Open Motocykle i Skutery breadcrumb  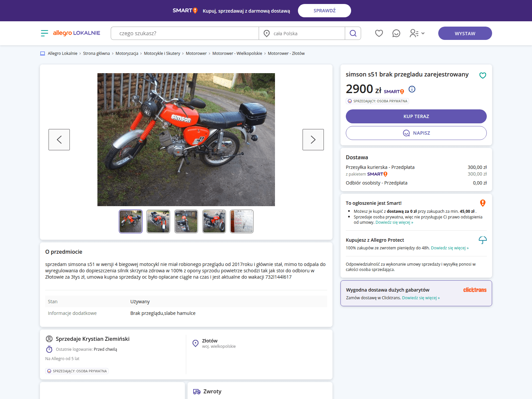coord(162,54)
